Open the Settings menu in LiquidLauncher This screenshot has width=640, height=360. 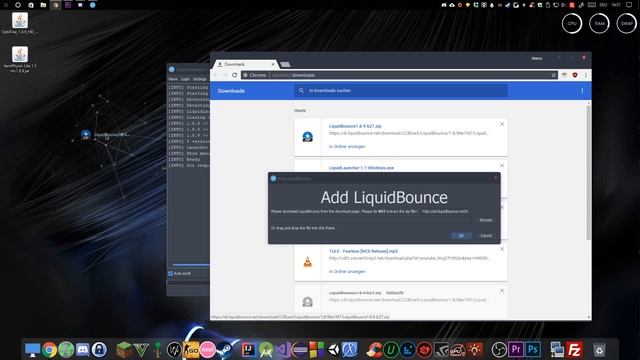tap(200, 79)
